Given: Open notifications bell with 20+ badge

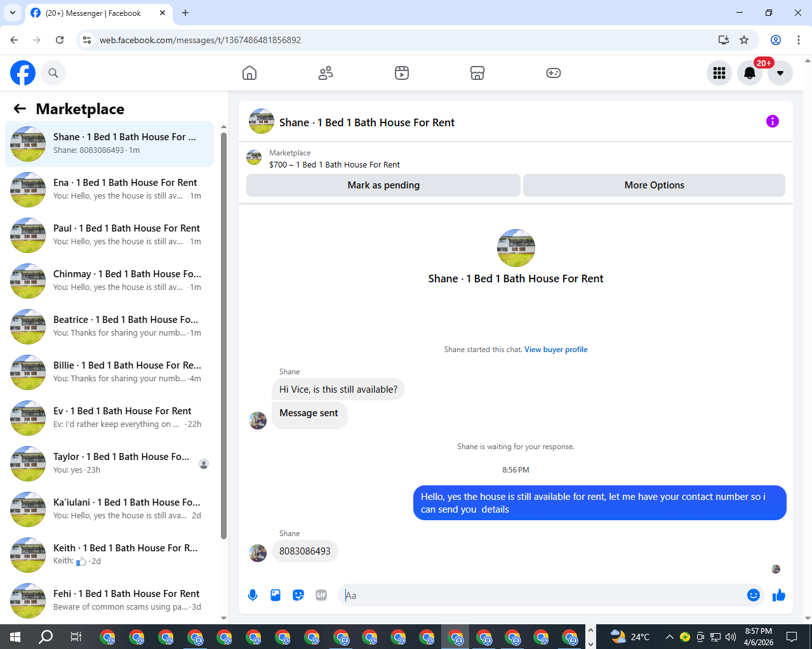Looking at the screenshot, I should pos(750,73).
